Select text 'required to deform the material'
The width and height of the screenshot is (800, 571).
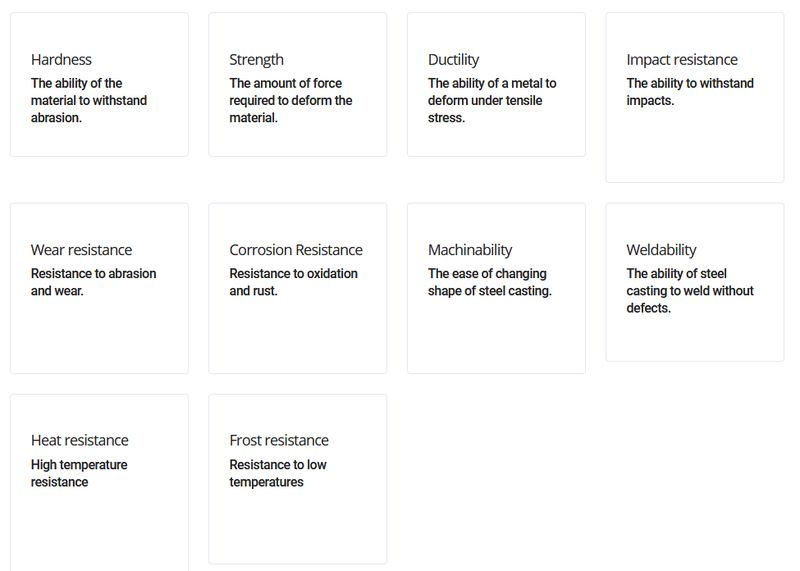[291, 109]
